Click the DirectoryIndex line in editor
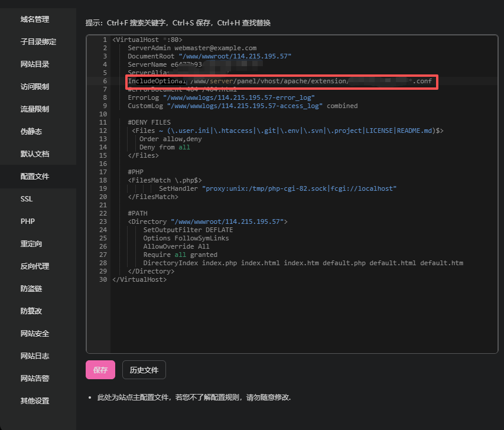 coord(303,263)
